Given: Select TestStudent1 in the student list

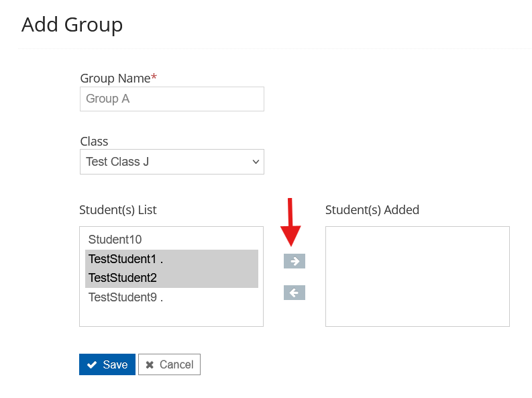Looking at the screenshot, I should click(125, 259).
